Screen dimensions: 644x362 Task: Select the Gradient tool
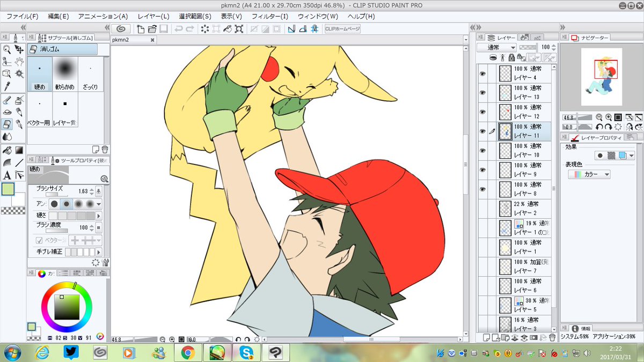(x=19, y=150)
